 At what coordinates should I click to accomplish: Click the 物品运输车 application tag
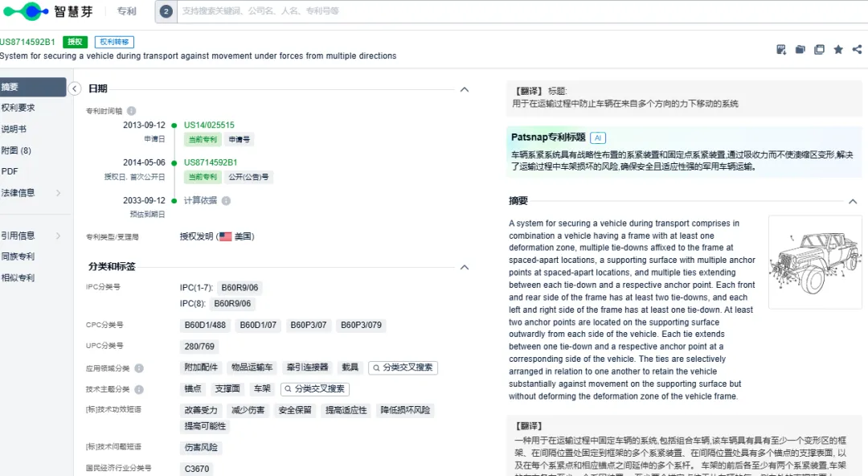coord(252,367)
